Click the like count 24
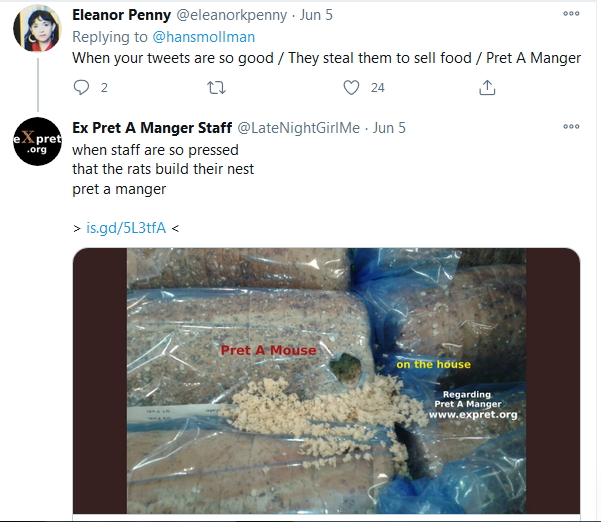The image size is (601, 522). point(377,88)
